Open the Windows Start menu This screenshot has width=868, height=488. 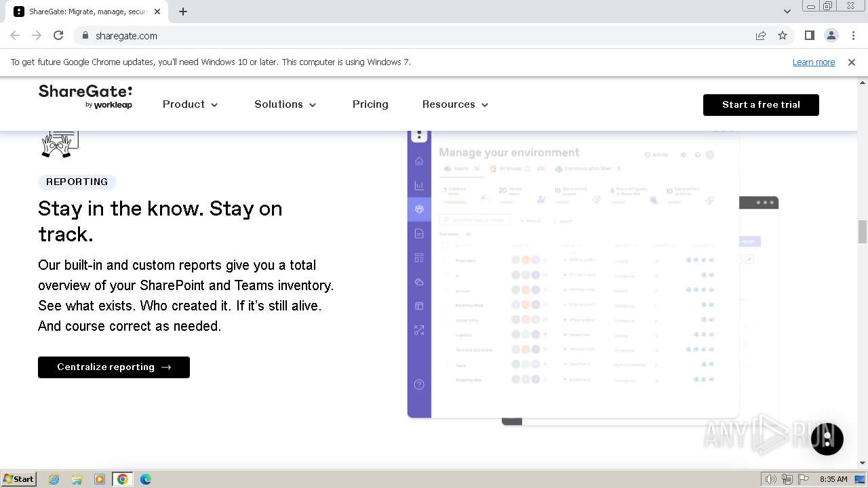[x=19, y=479]
